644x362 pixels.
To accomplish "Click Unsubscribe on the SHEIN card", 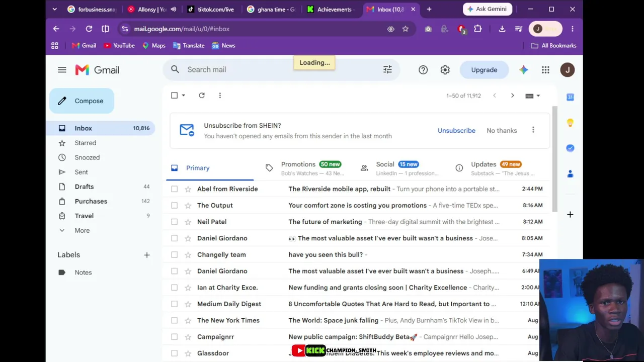I will [x=456, y=131].
